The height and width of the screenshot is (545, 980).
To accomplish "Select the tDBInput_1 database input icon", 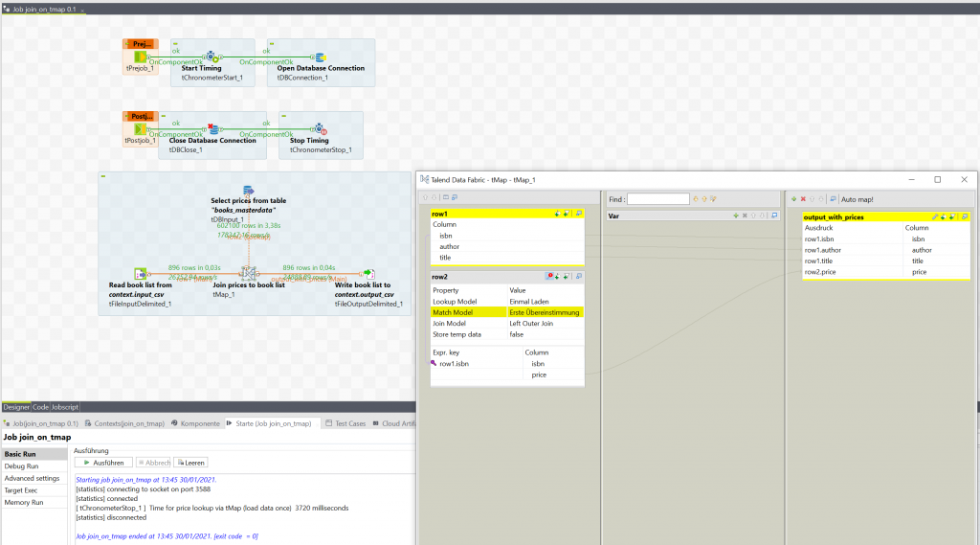I will point(248,191).
